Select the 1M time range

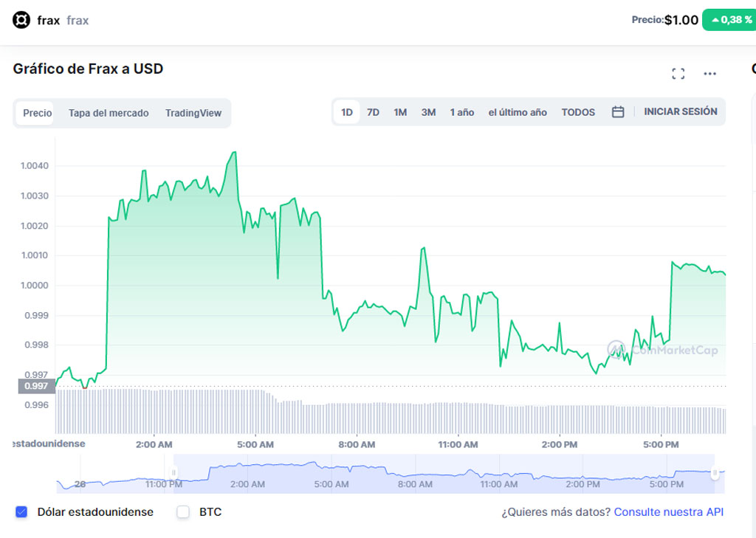(400, 112)
